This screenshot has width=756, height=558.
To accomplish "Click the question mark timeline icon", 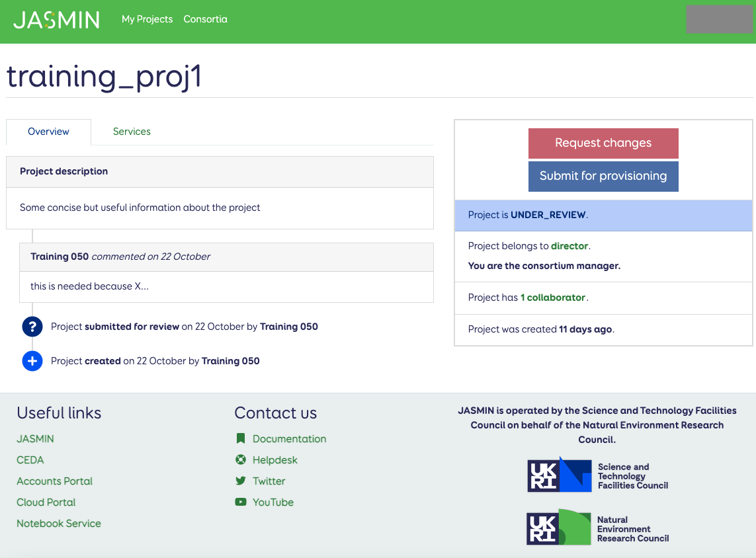I will click(x=32, y=327).
